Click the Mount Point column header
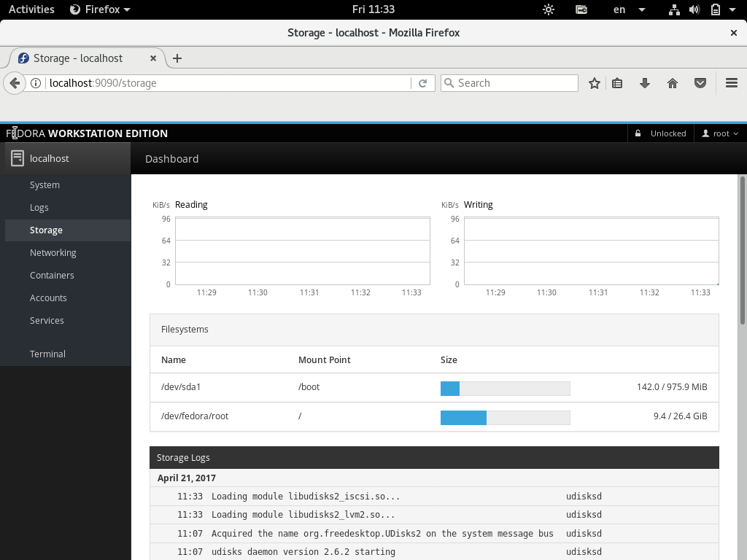This screenshot has width=747, height=560. [325, 360]
